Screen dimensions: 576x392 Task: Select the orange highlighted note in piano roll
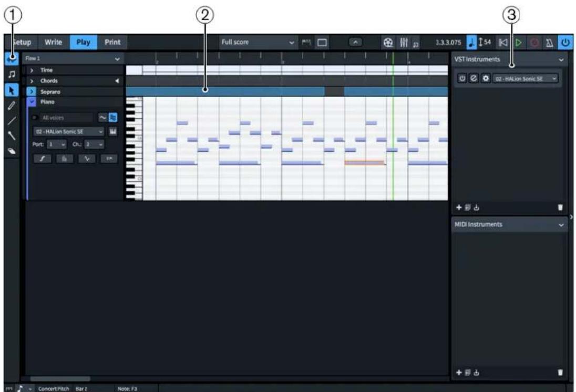tap(364, 162)
